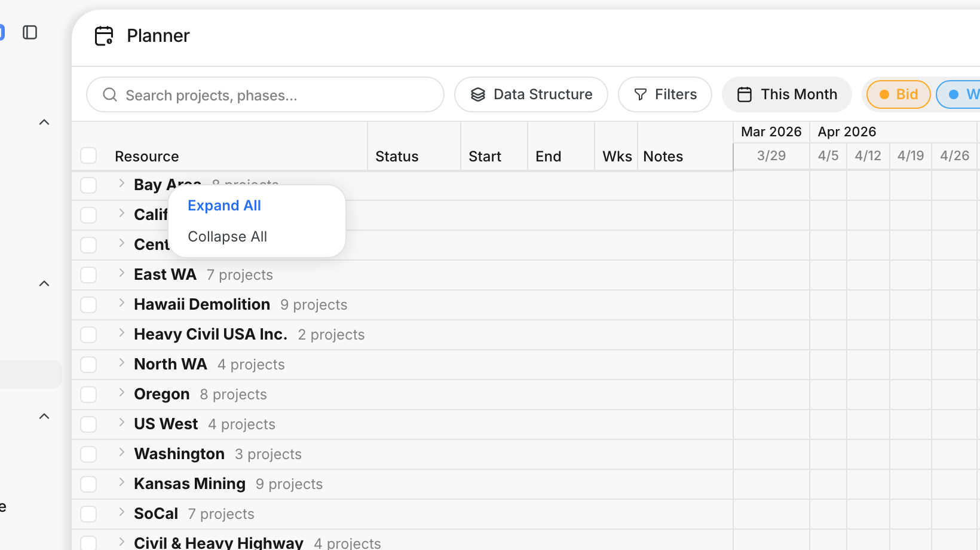Click the search magnifier icon
This screenshot has height=550, width=980.
tap(110, 95)
